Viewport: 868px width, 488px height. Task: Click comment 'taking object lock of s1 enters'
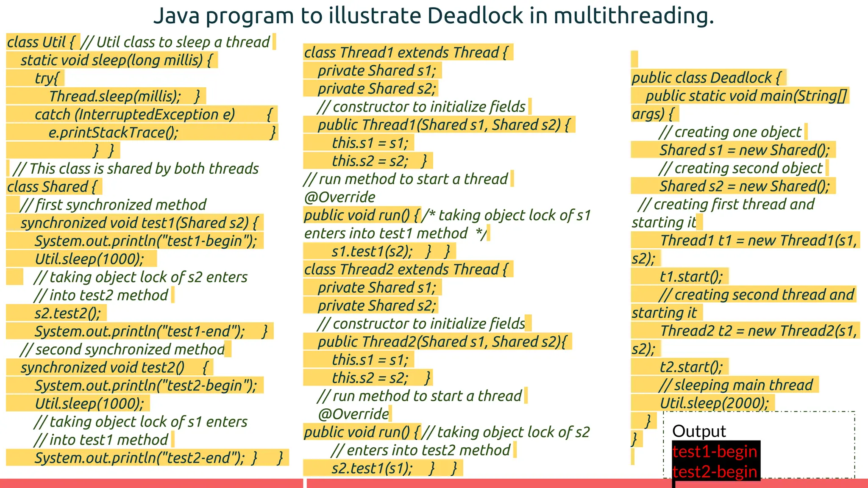click(140, 421)
